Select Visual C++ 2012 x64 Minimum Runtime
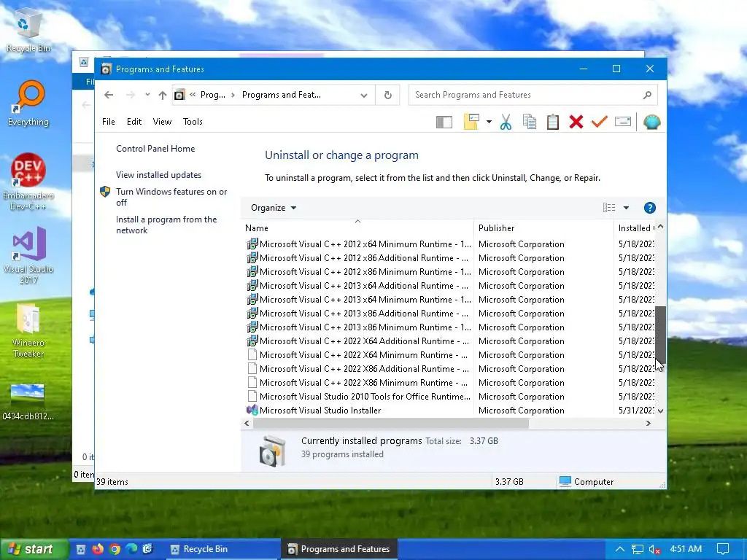This screenshot has width=747, height=560. click(x=448, y=244)
